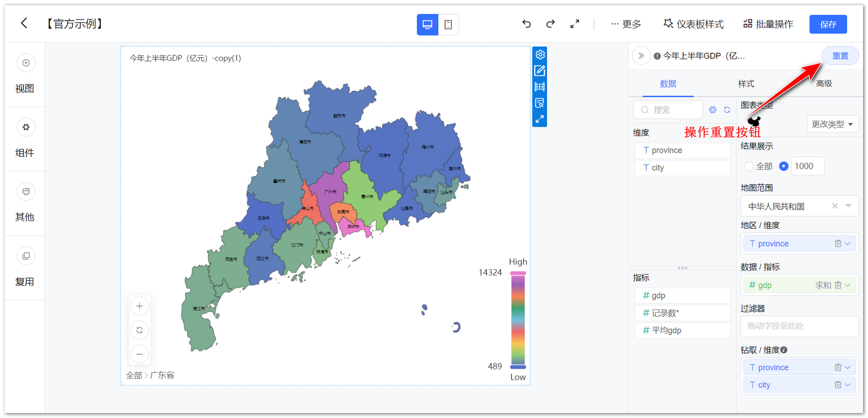
Task: Switch to the 高级 tab
Action: (824, 84)
